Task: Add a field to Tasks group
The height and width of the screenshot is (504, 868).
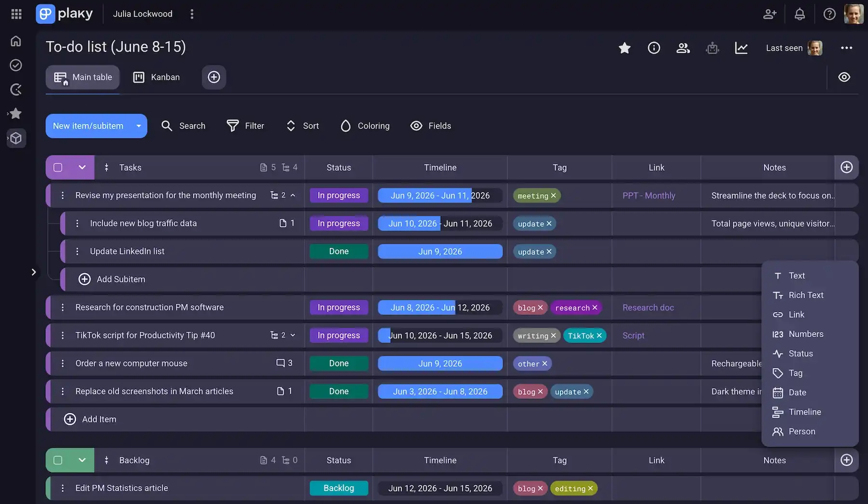Action: coord(846,167)
